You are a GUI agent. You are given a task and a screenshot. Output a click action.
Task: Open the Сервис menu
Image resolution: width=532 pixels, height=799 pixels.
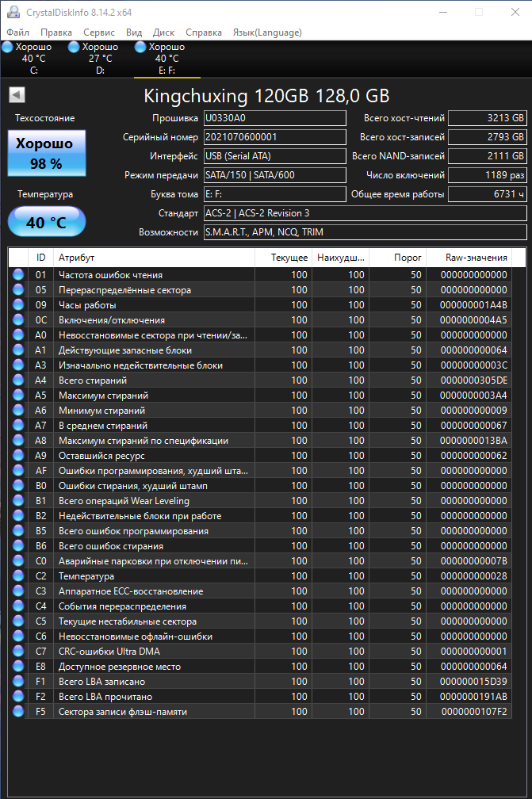[x=99, y=32]
